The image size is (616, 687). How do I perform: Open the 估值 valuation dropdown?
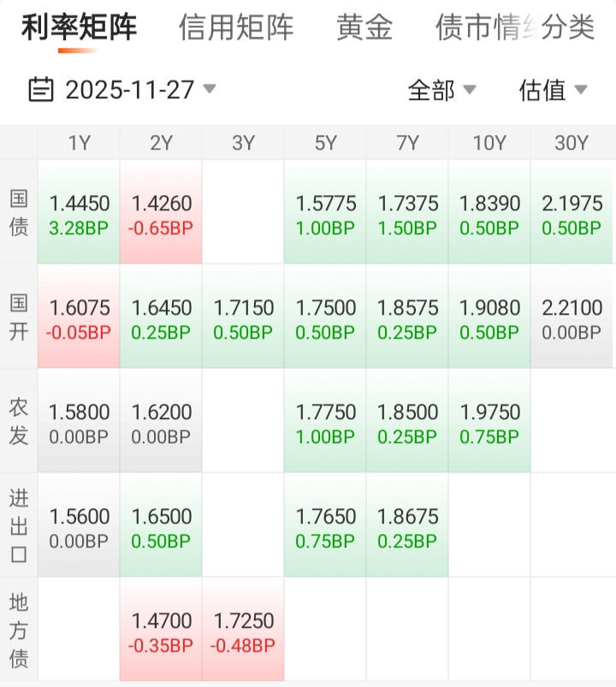[553, 89]
